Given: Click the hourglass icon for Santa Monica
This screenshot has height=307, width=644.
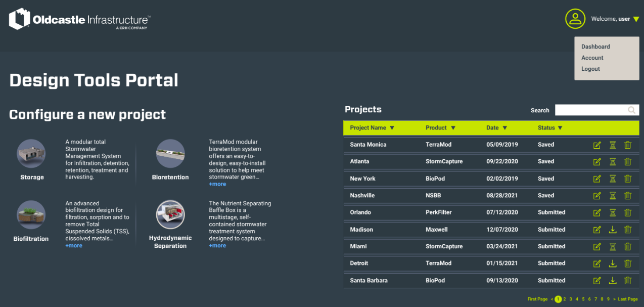Looking at the screenshot, I should 613,145.
